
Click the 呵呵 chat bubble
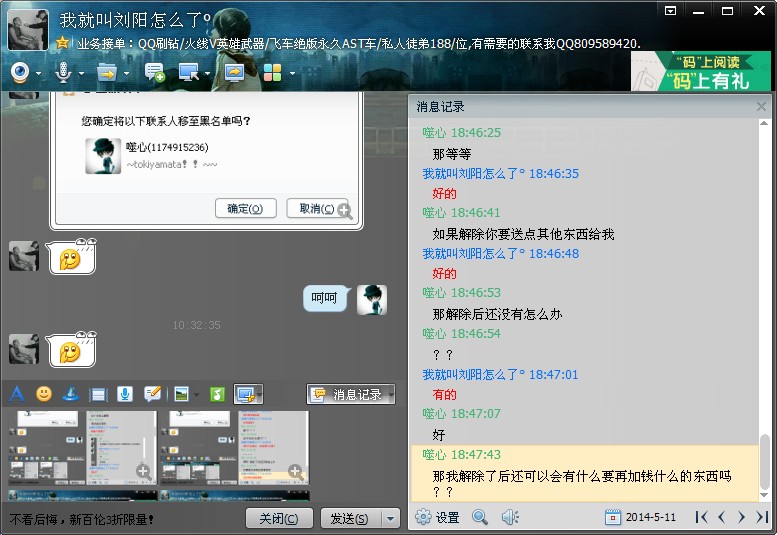pyautogui.click(x=324, y=298)
